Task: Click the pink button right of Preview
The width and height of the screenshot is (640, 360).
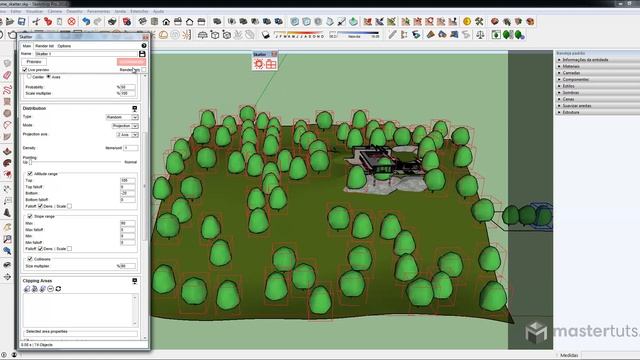Action: coord(131,62)
